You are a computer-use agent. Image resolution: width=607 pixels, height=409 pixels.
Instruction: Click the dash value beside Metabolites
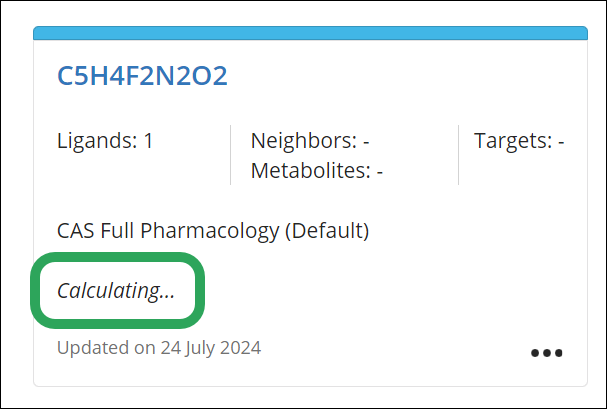coord(380,171)
